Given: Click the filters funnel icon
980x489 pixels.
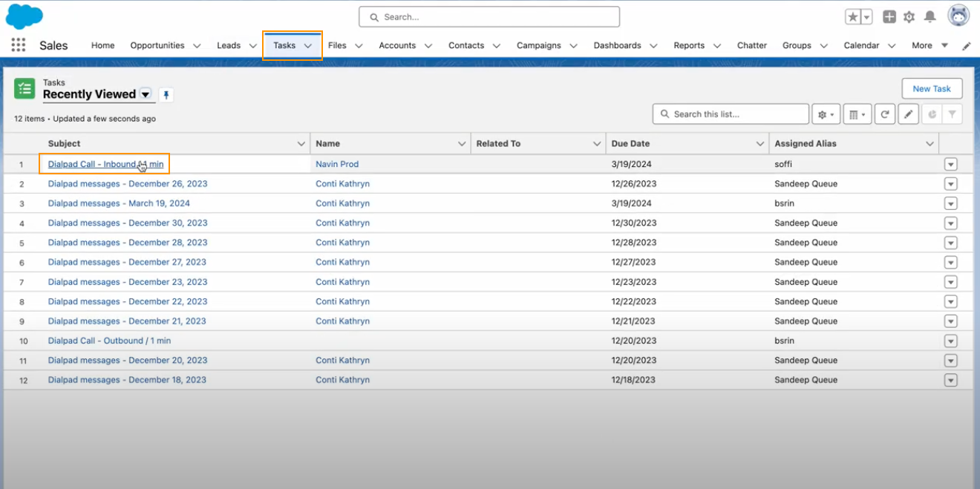Looking at the screenshot, I should pos(953,114).
